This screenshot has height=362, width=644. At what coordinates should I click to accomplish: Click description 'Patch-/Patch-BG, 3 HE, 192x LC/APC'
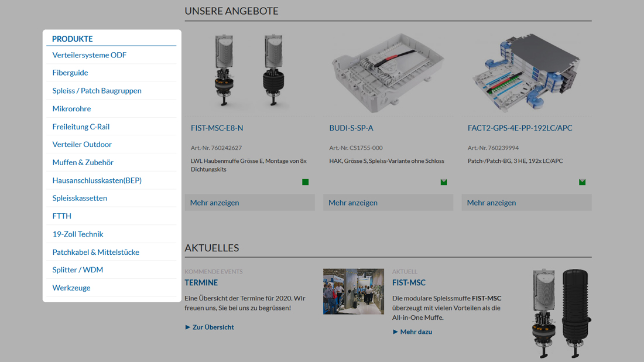(515, 161)
